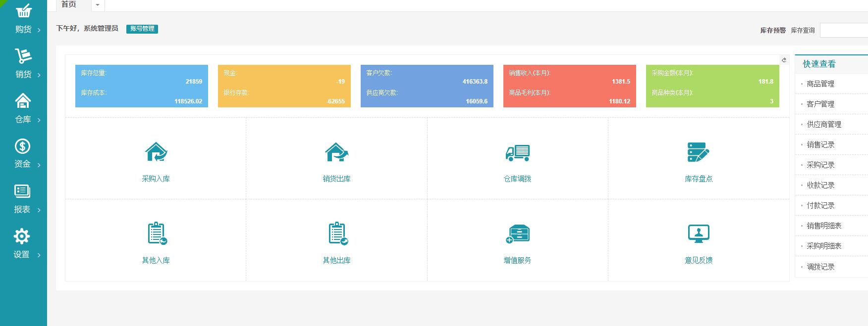Image resolution: width=868 pixels, height=326 pixels.
Task: Expand the 购货 sidebar menu
Action: point(23,19)
